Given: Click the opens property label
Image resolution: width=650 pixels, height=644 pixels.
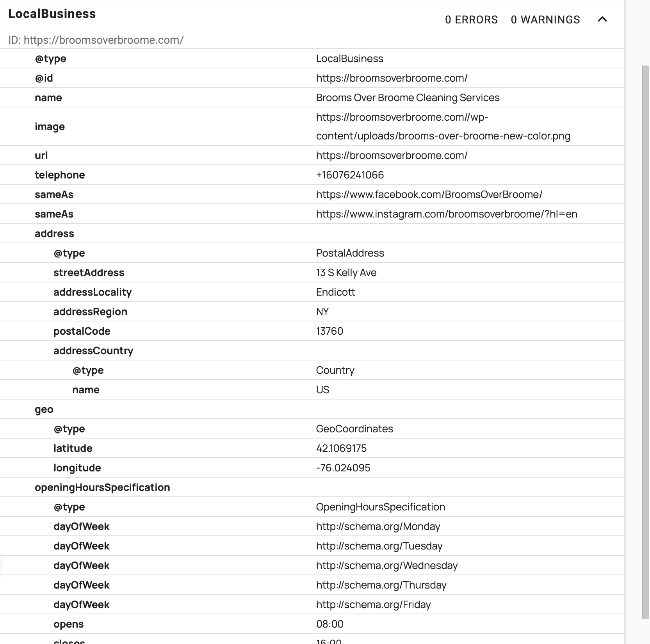Looking at the screenshot, I should point(68,624).
